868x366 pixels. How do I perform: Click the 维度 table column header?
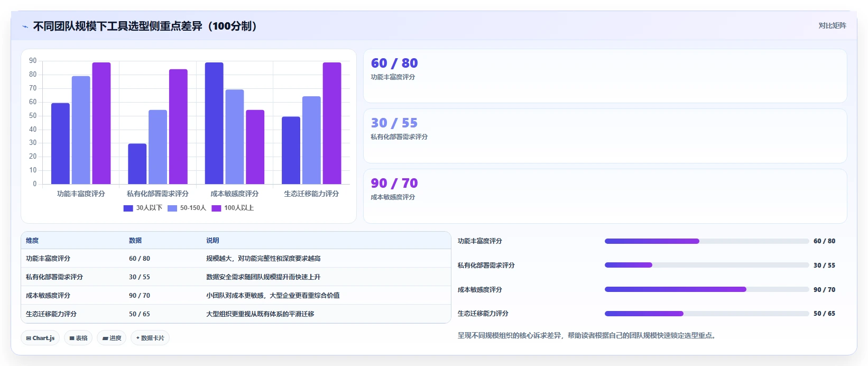[32, 240]
